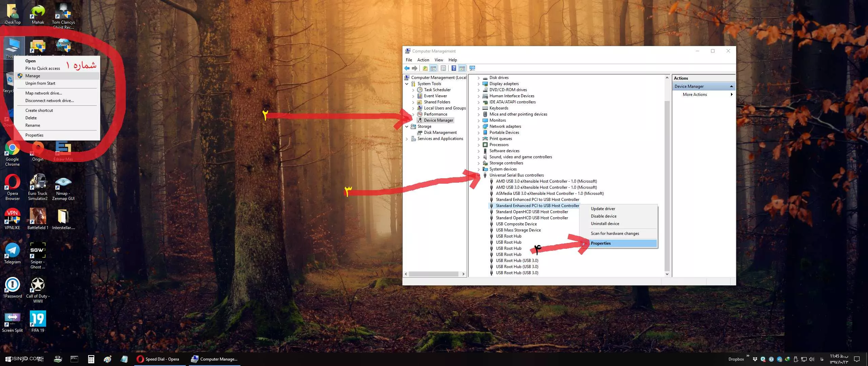Toggle Show/Hide Action Pane toolbar icon
Screen dimensions: 868x366
(462, 68)
